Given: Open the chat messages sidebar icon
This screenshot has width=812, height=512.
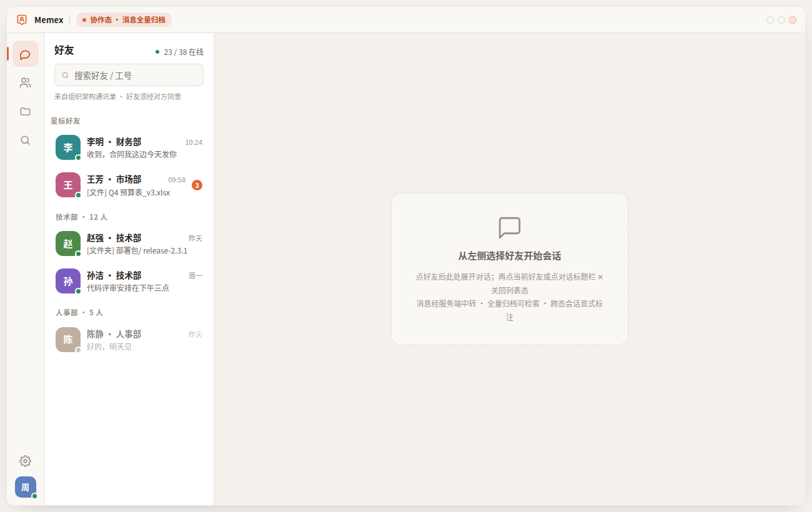Looking at the screenshot, I should pyautogui.click(x=26, y=54).
